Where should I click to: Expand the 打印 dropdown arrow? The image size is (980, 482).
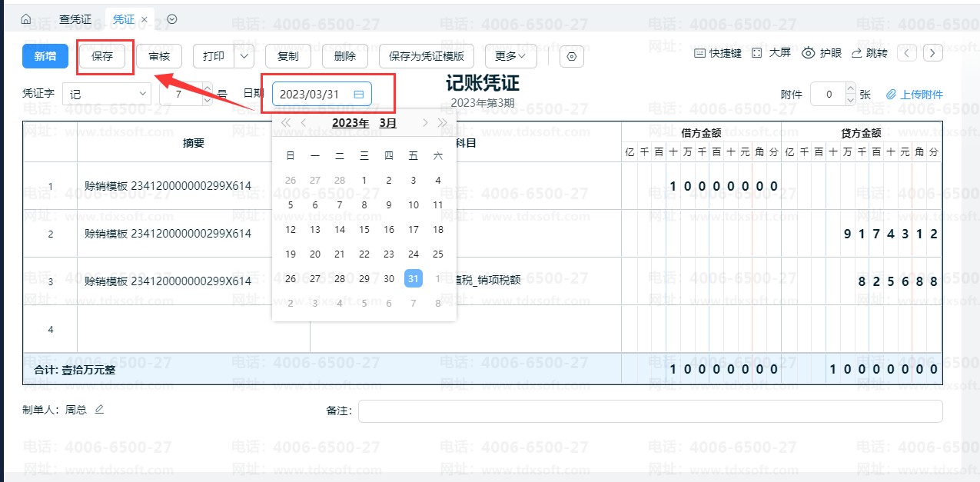244,56
